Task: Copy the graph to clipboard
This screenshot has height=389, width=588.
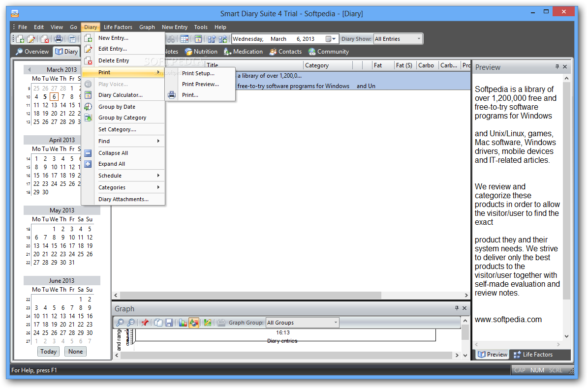Action: [x=158, y=322]
